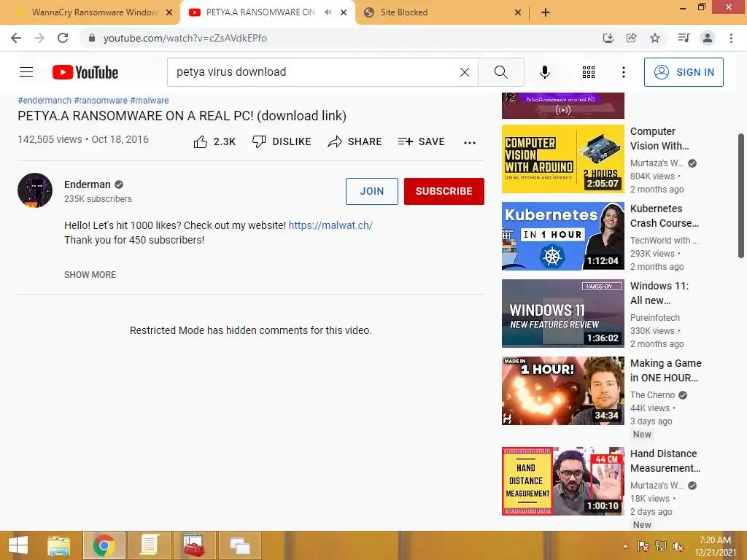The image size is (747, 560).
Task: Open TechWorld with channel name
Action: pos(664,241)
